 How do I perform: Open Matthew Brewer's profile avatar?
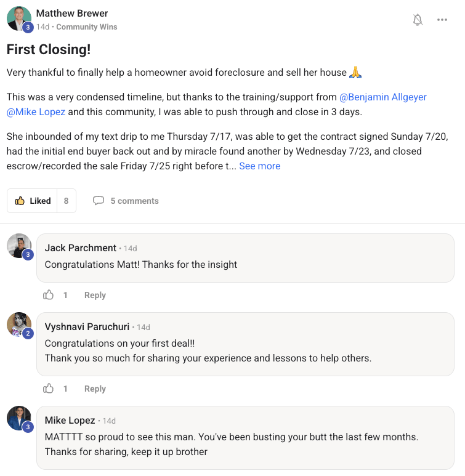[19, 18]
